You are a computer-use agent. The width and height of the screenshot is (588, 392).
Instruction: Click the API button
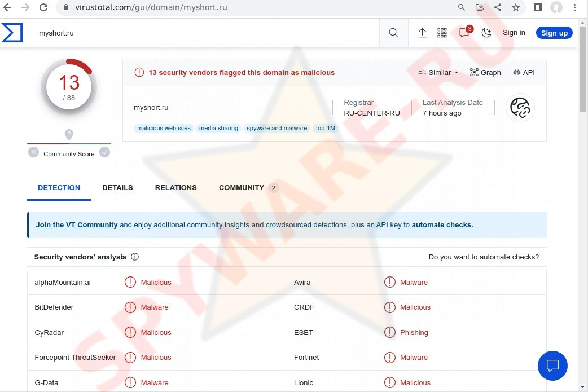pos(524,72)
